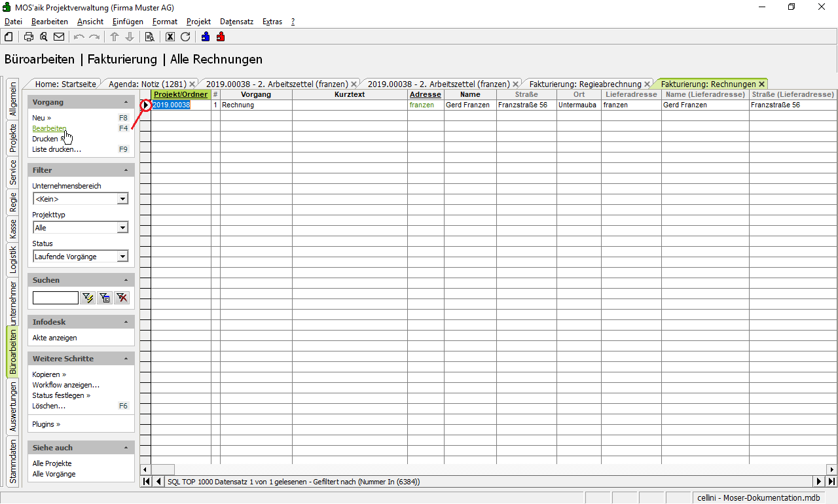Viewport: 838px width, 504px height.
Task: Open the Unternehmensbereich dropdown
Action: pos(122,199)
